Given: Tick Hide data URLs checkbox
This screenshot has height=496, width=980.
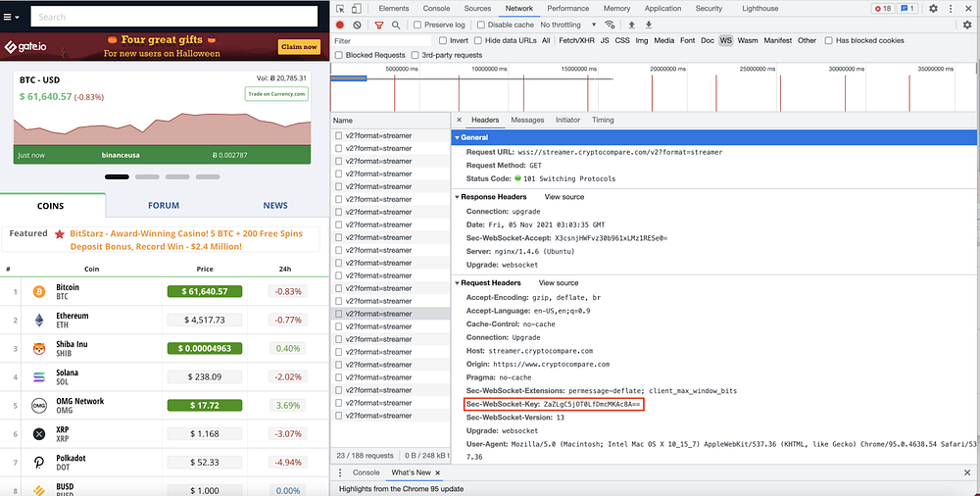Looking at the screenshot, I should click(x=477, y=40).
